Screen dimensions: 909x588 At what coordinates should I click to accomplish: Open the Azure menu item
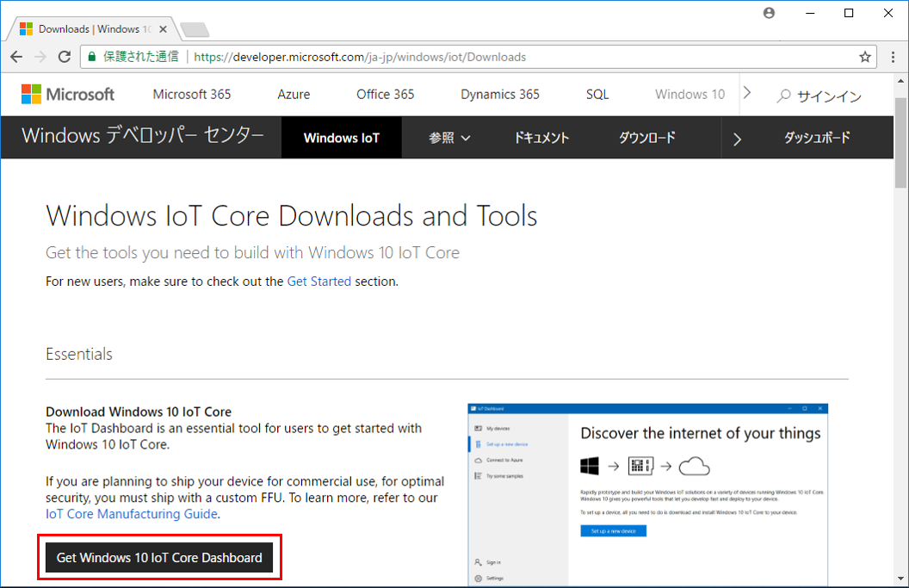pos(294,94)
